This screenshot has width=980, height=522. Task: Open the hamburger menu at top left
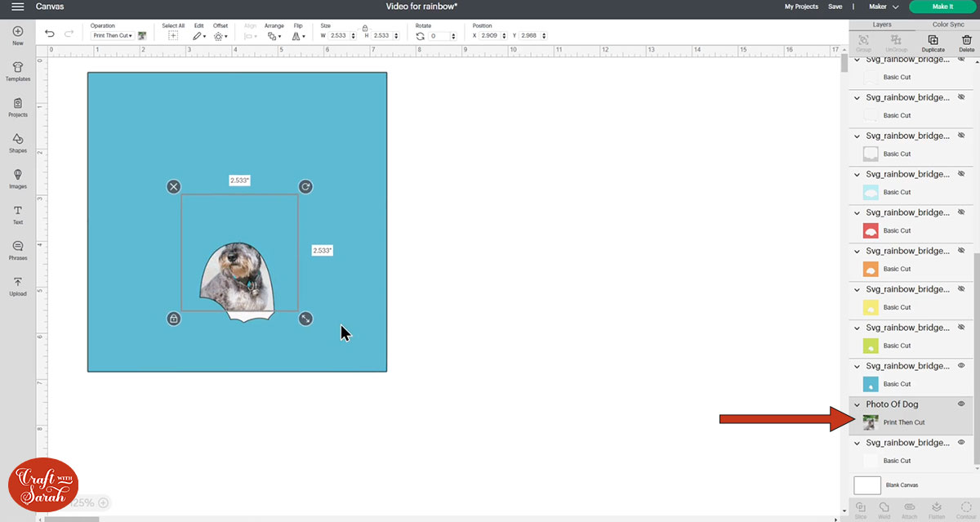click(17, 7)
